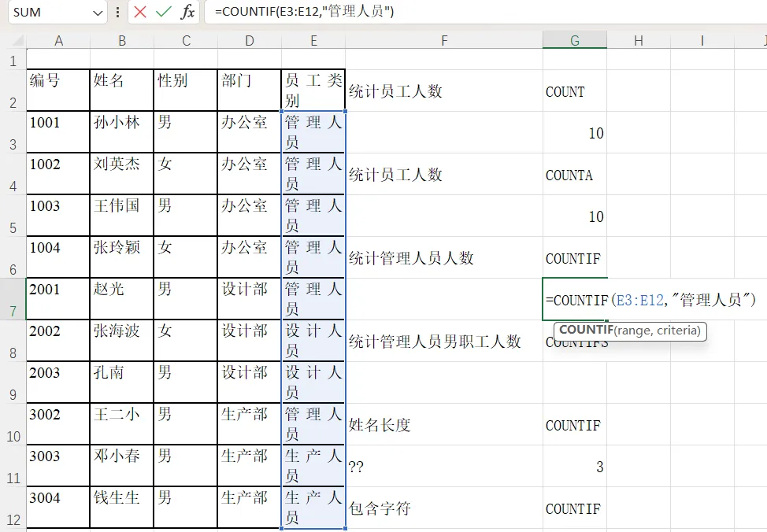The image size is (767, 532).
Task: Click name cell 张海波
Action: coord(122,341)
